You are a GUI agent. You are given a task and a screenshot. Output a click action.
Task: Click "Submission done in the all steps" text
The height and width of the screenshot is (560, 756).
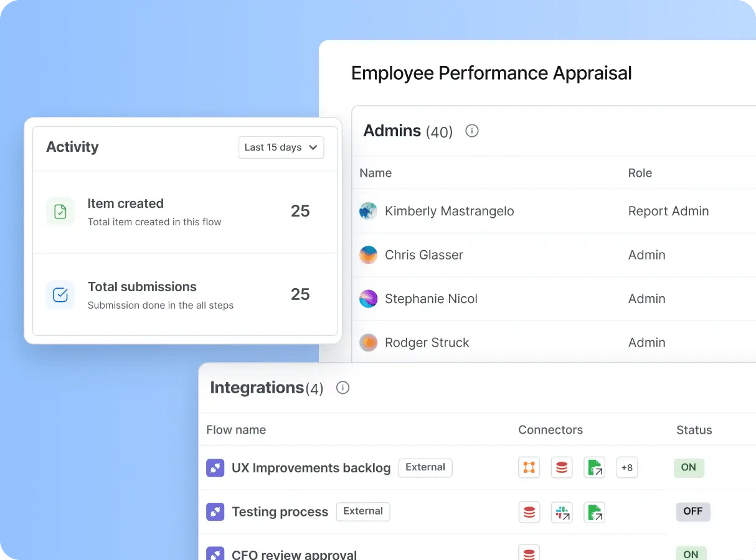[x=161, y=306]
